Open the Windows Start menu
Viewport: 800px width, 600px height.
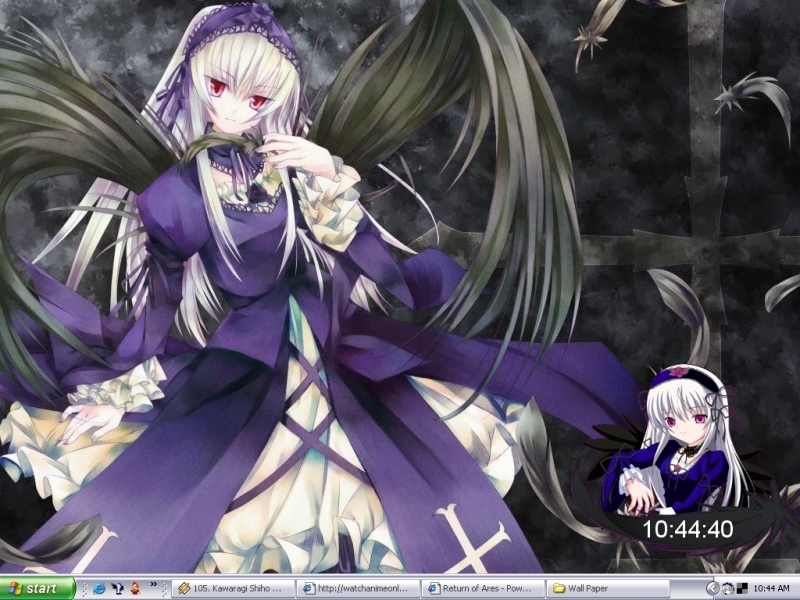tap(37, 588)
